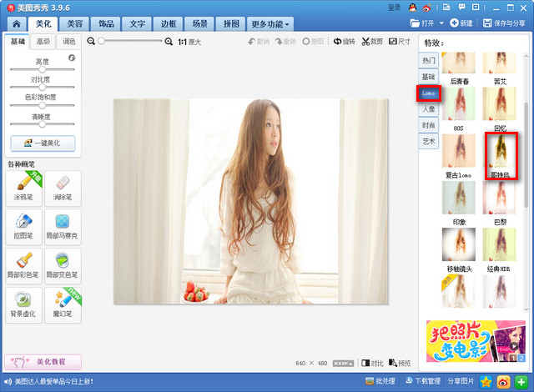The height and width of the screenshot is (392, 534).
Task: Choose the 抠图笔 cutout tool
Action: pyautogui.click(x=23, y=225)
